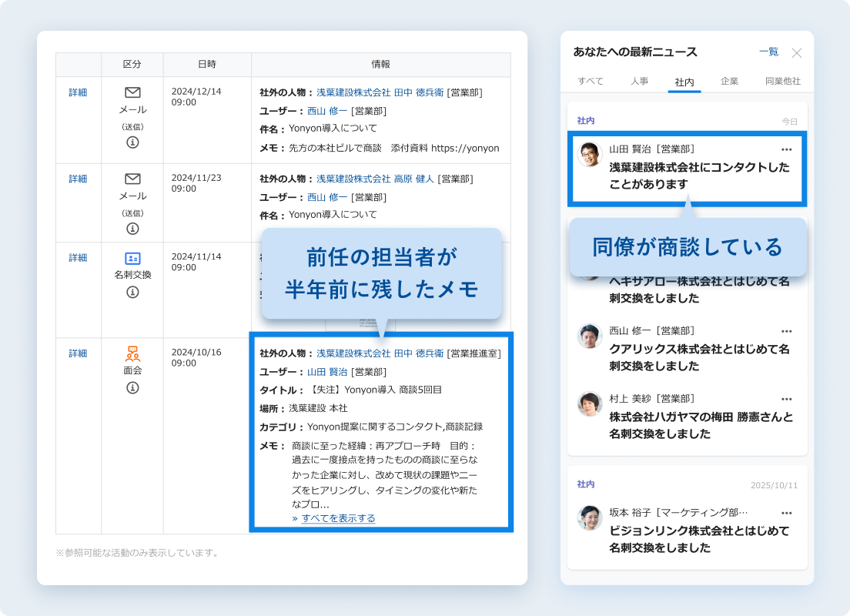Image resolution: width=850 pixels, height=616 pixels.
Task: Click the info icon in the 2024/12/14 mail row
Action: pyautogui.click(x=132, y=142)
